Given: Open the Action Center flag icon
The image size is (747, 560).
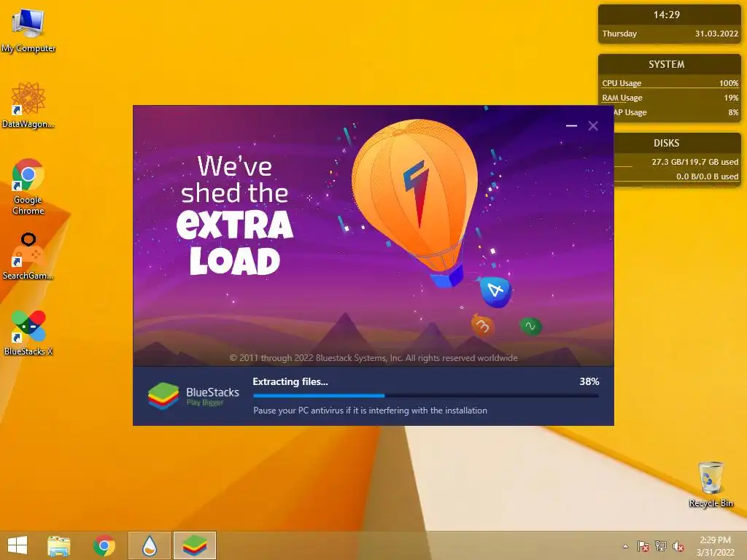Looking at the screenshot, I should (643, 546).
